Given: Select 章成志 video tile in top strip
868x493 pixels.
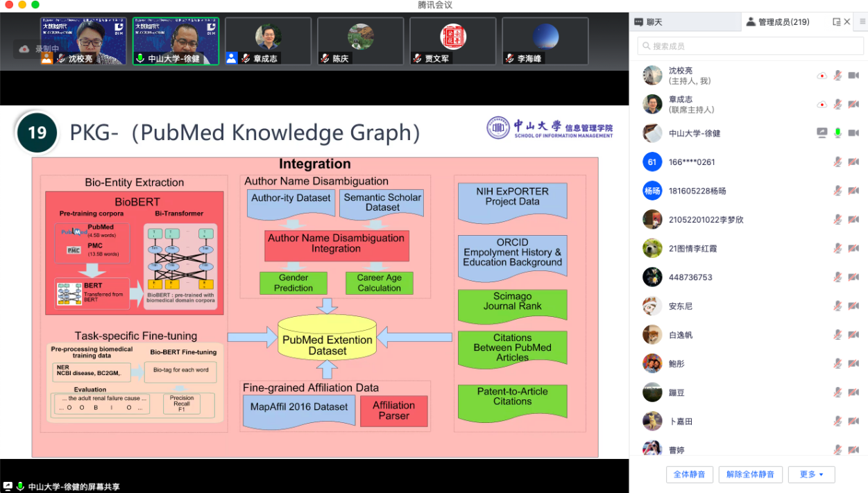Looking at the screenshot, I should (269, 41).
